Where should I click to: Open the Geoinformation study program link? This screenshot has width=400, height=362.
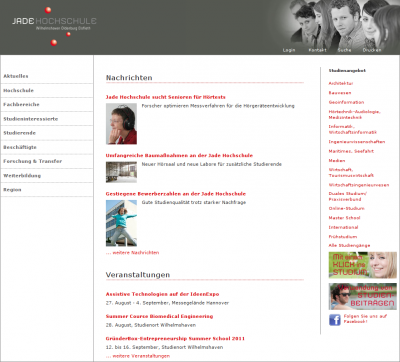(x=346, y=102)
